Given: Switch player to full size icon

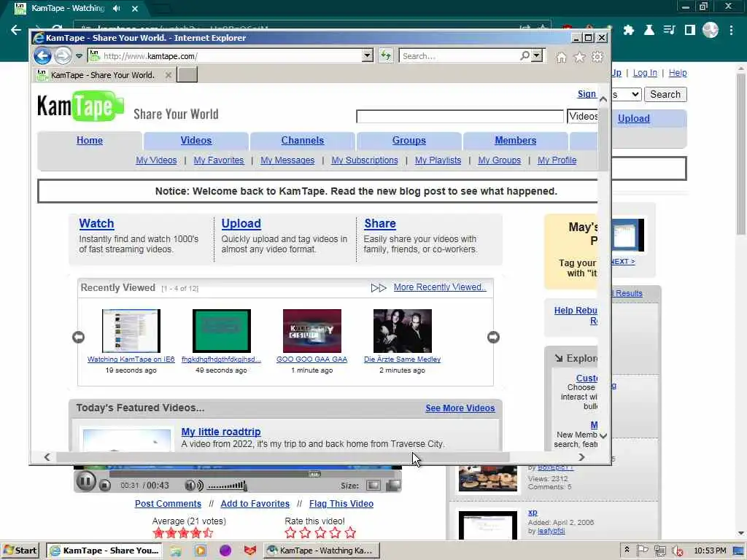Looking at the screenshot, I should (x=393, y=485).
